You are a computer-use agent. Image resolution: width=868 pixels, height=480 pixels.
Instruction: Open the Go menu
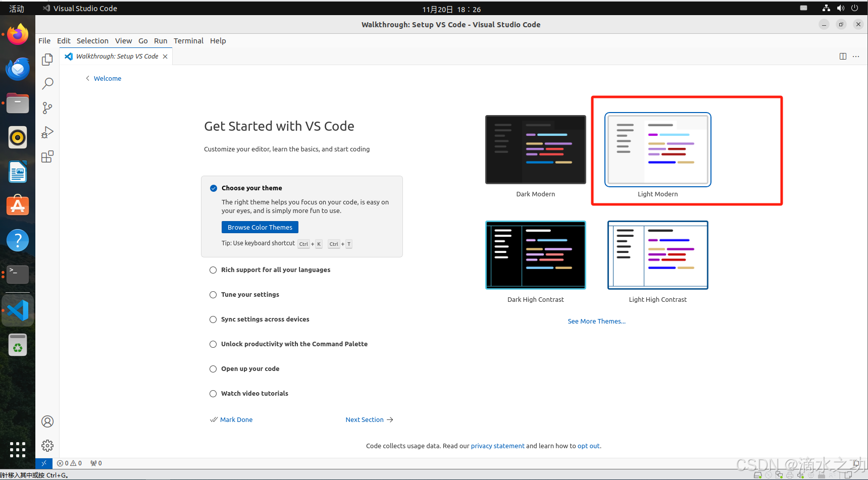143,41
